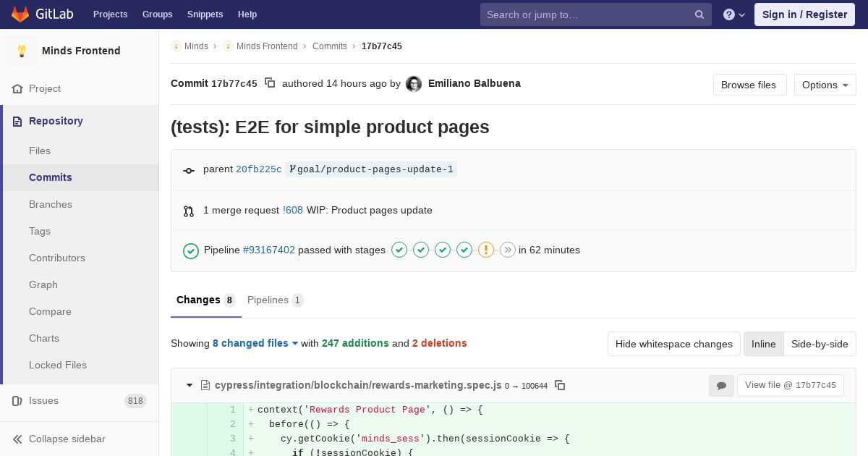Click Emiliano Balbuena author name

point(475,83)
